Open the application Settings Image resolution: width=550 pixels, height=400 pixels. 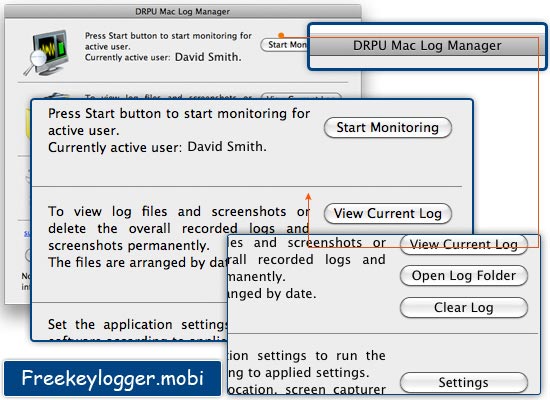464,382
